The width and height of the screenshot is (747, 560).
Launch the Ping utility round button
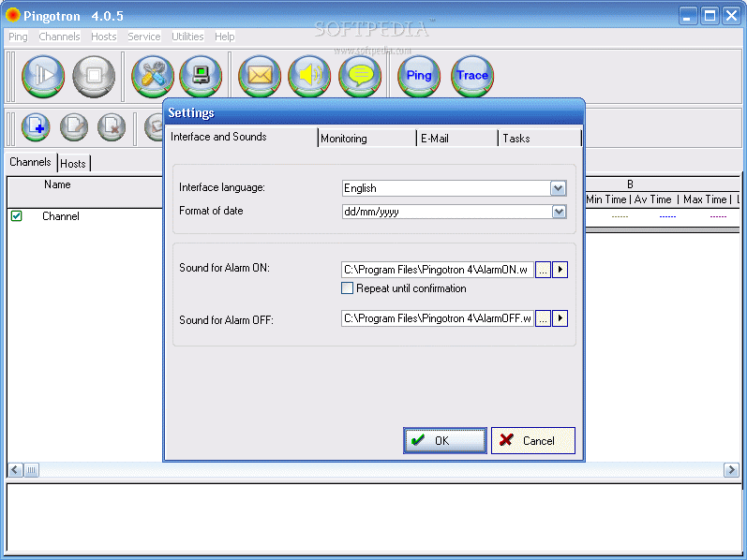[419, 76]
